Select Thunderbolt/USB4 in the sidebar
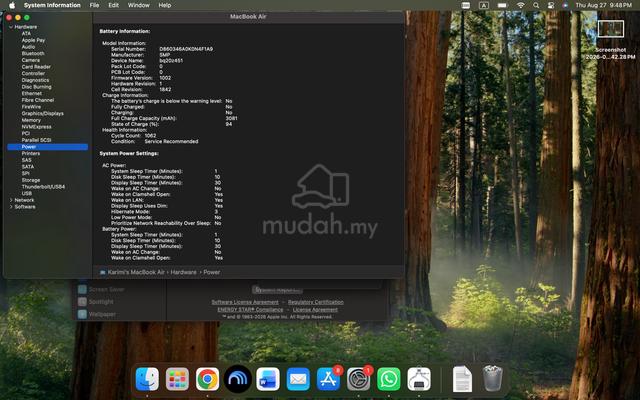The width and height of the screenshot is (640, 400). pos(43,187)
